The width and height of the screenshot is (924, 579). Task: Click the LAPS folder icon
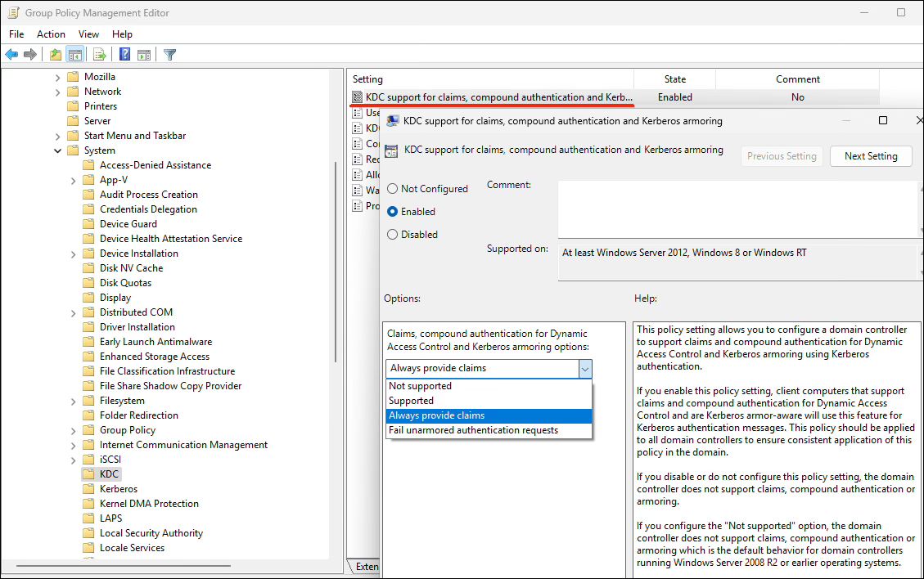(88, 518)
